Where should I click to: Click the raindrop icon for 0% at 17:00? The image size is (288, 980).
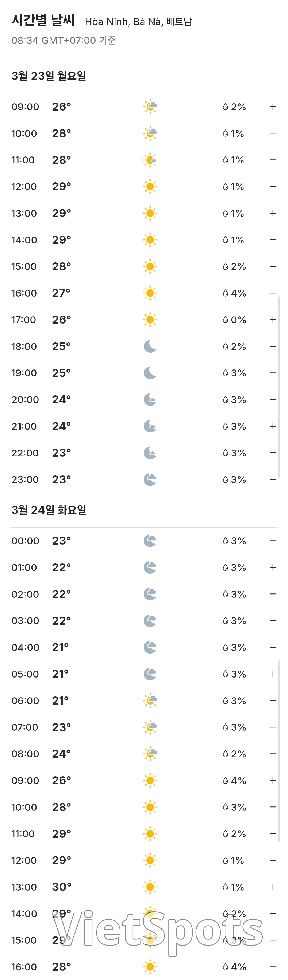pyautogui.click(x=225, y=320)
